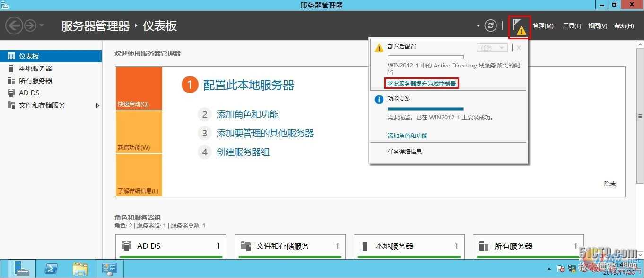
Task: Click the 所有服务器 sidebar icon
Action: [11, 81]
